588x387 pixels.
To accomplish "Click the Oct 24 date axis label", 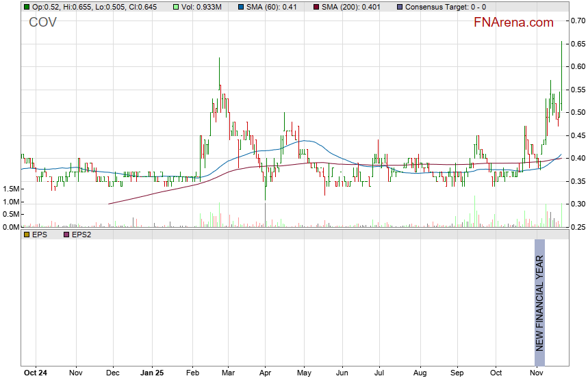I will point(35,373).
